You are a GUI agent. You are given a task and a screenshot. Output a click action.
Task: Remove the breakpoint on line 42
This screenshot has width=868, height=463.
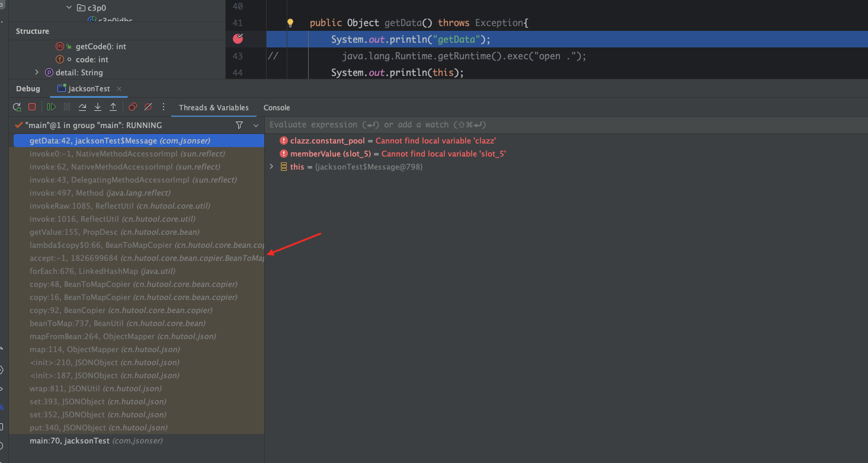pos(238,39)
